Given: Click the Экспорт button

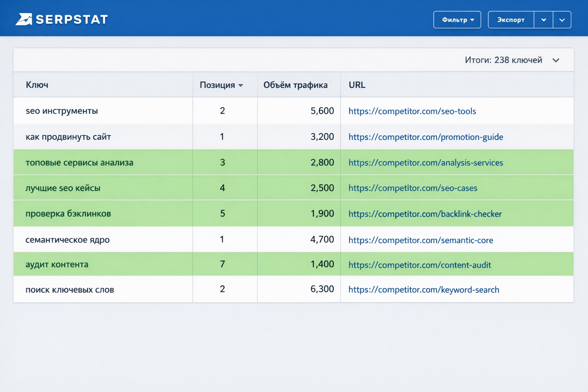Looking at the screenshot, I should pos(511,20).
